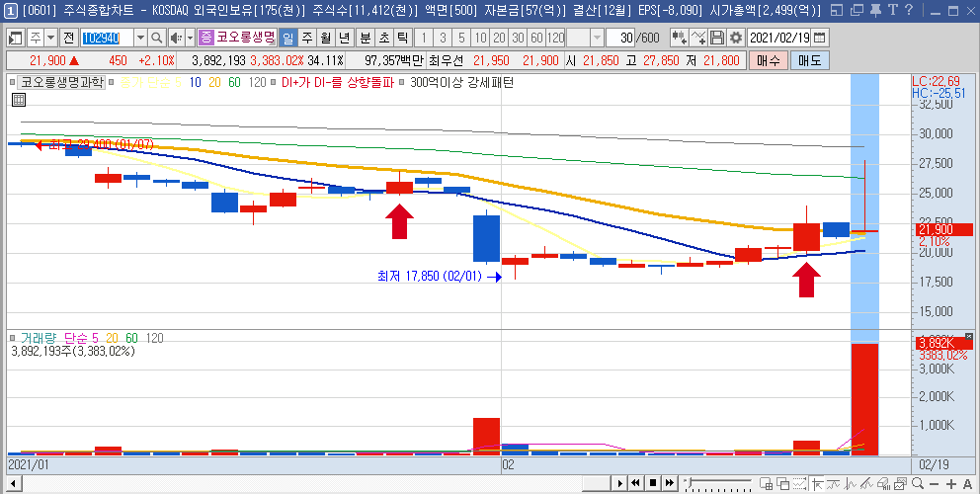Open the empty interval combo box

point(585,39)
